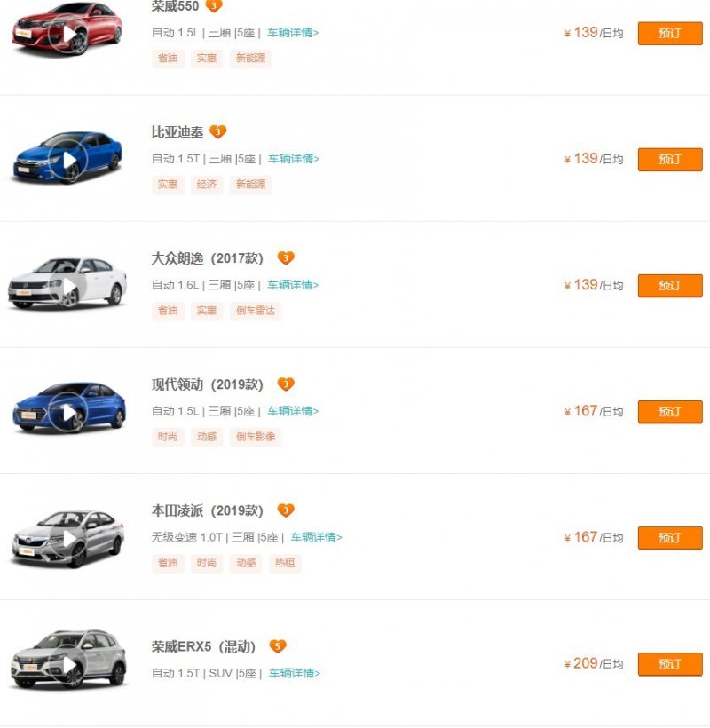Click heart badge next to 荣威ERX5 (混动)
Screen dimensions: 710x728
tap(278, 646)
